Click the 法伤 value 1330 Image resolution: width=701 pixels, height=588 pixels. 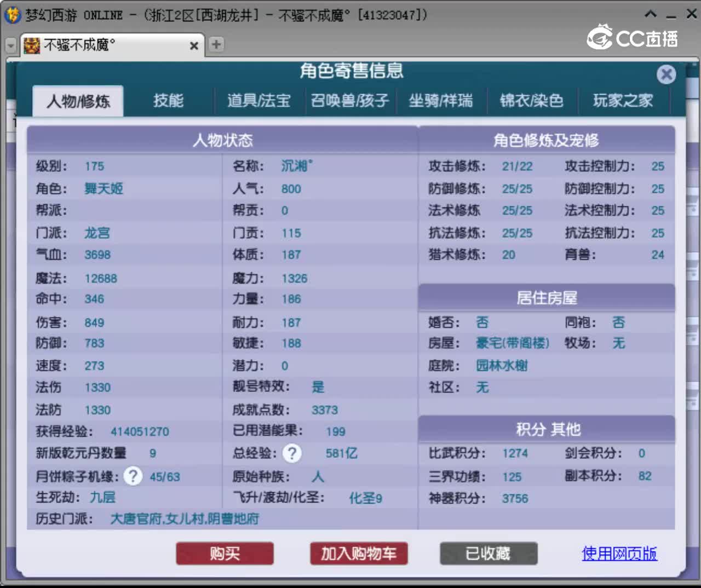pyautogui.click(x=97, y=388)
